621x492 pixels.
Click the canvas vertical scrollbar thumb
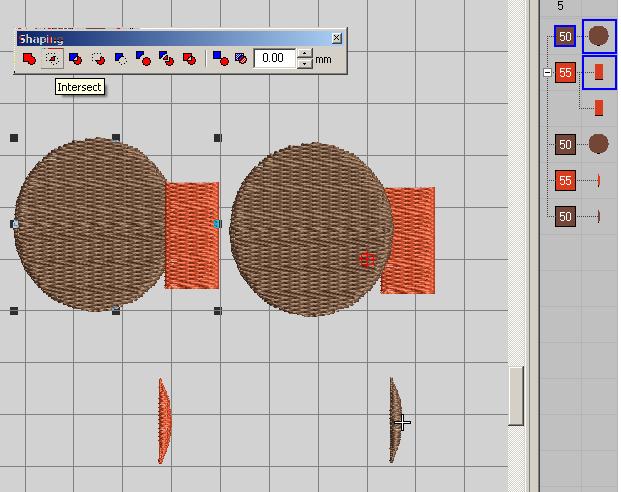tap(516, 396)
